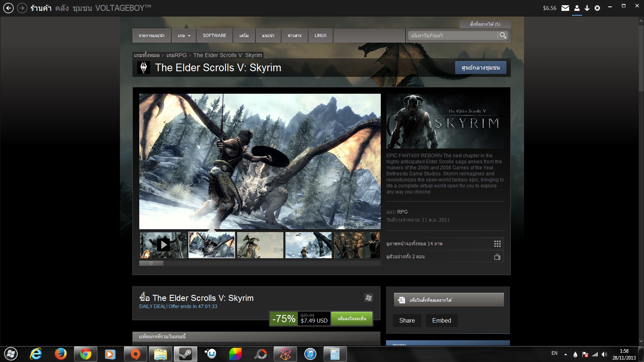Open the friends profile icon
This screenshot has width=644, height=362.
pos(577,8)
